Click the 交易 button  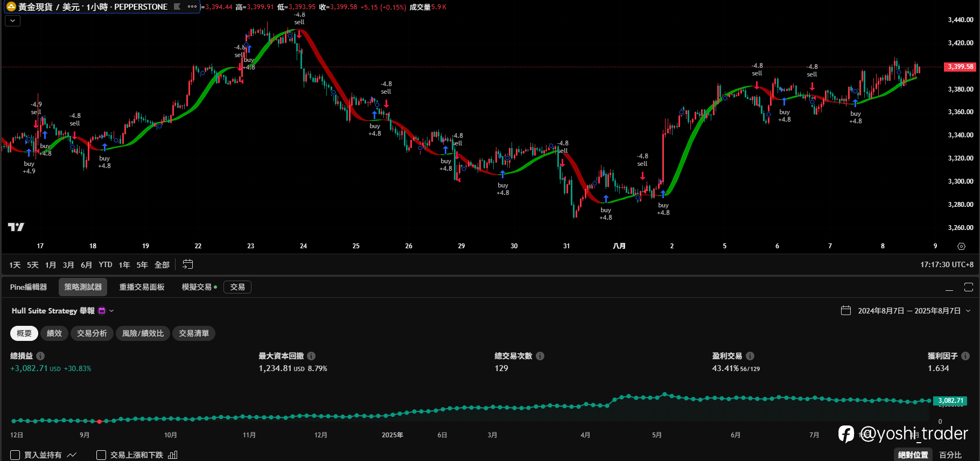(x=237, y=287)
